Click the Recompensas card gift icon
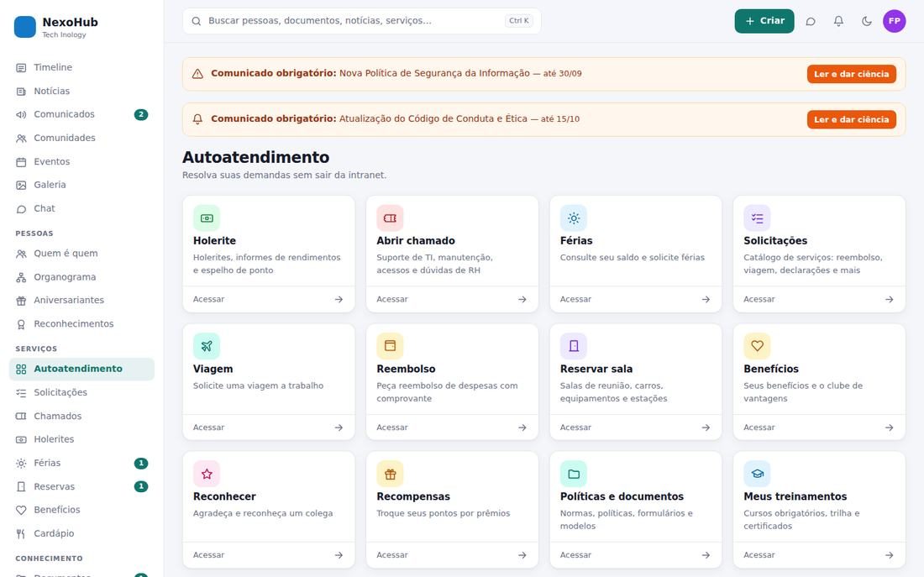924x577 pixels. coord(390,474)
